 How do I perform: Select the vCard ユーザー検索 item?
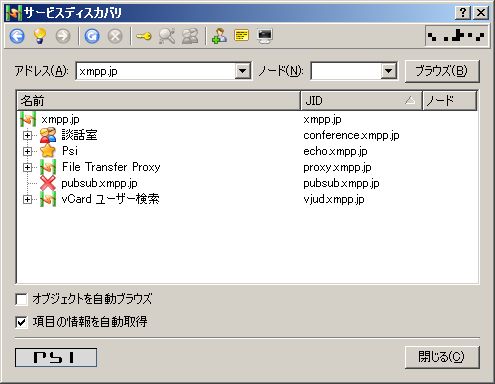tap(110, 199)
